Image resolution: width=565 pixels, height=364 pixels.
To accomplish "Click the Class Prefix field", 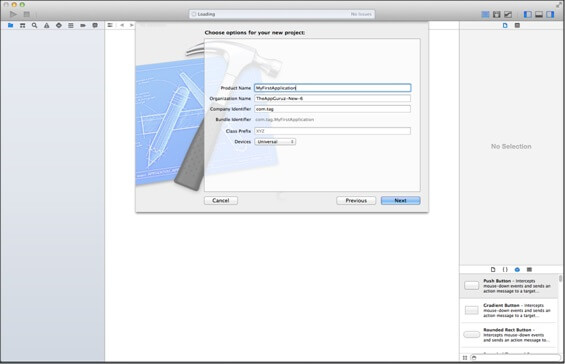I will pos(332,131).
